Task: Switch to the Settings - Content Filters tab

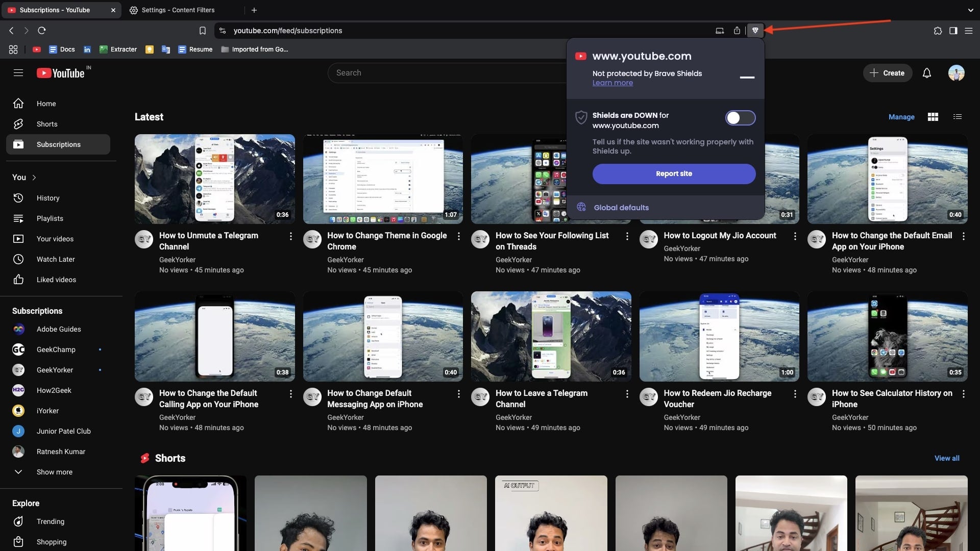Action: 179,10
